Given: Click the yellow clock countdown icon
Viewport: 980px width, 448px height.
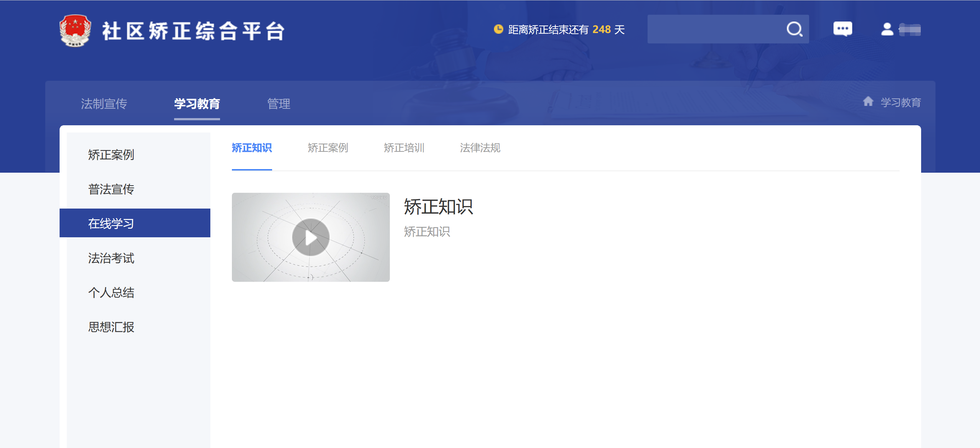Looking at the screenshot, I should [498, 29].
